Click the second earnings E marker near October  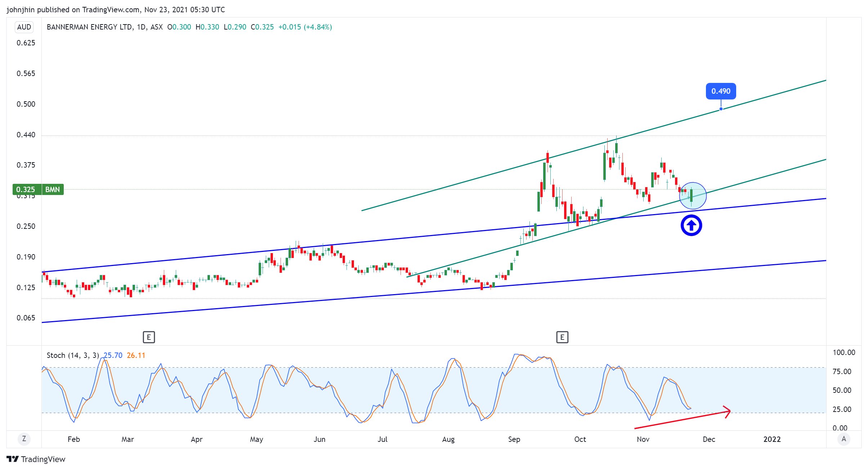562,337
